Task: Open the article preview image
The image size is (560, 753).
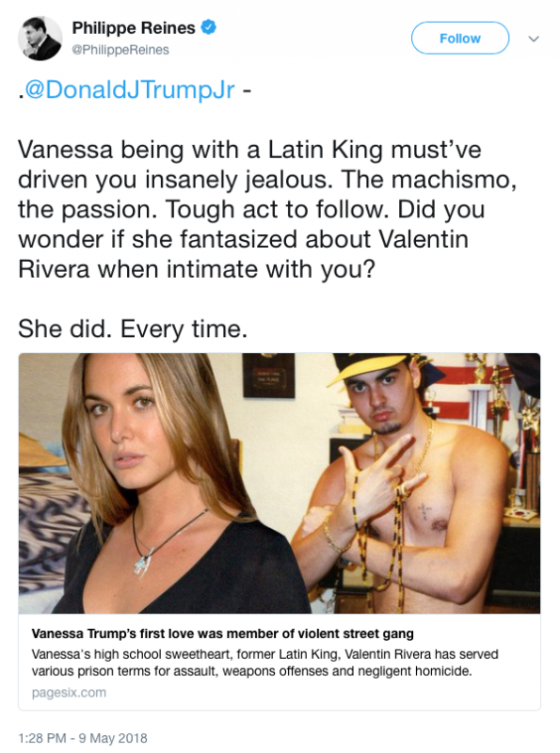Action: coord(279,483)
